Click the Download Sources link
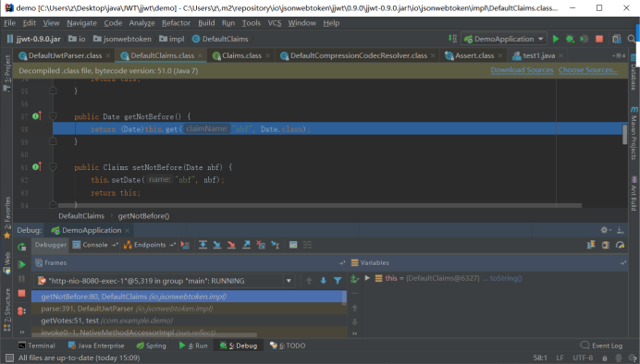This screenshot has width=640, height=364. (x=522, y=70)
